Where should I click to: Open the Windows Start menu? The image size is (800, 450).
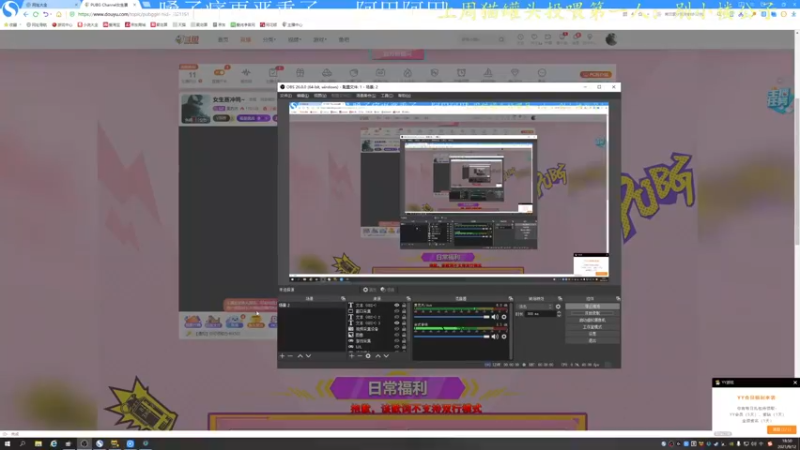7,444
